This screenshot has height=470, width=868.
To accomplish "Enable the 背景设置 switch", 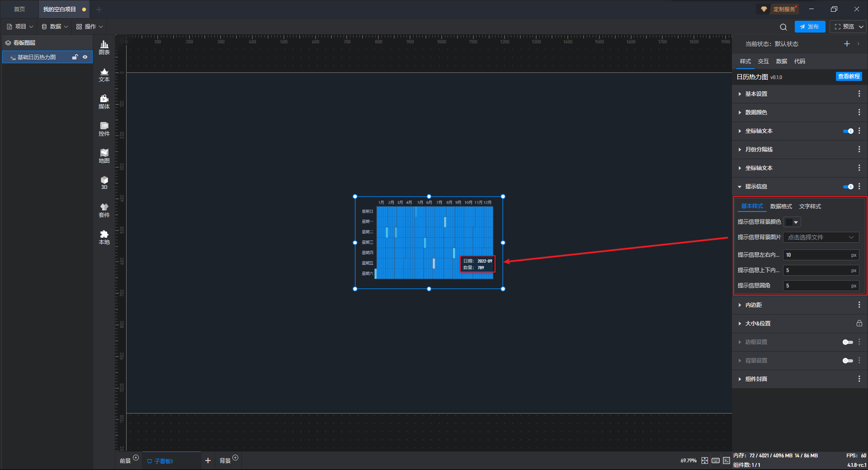I will (848, 361).
